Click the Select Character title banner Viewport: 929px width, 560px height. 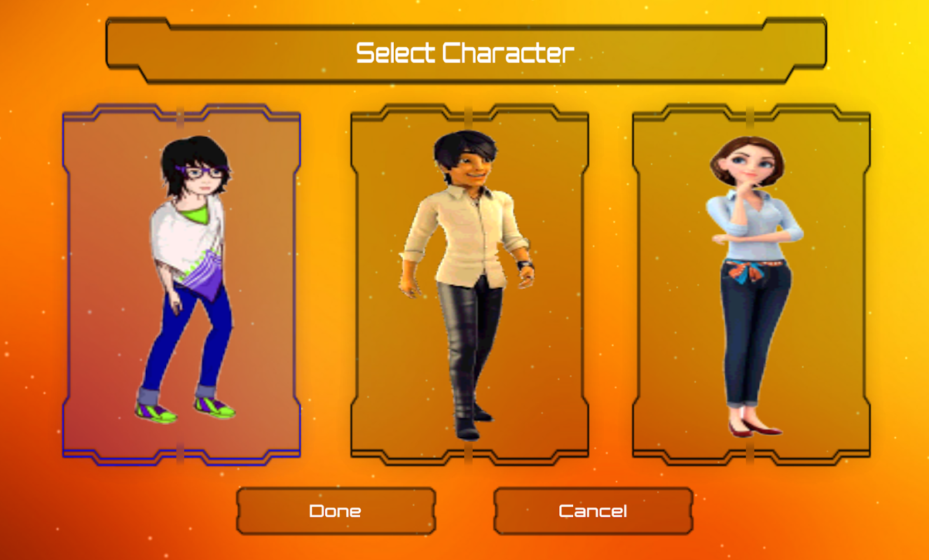coord(466,52)
